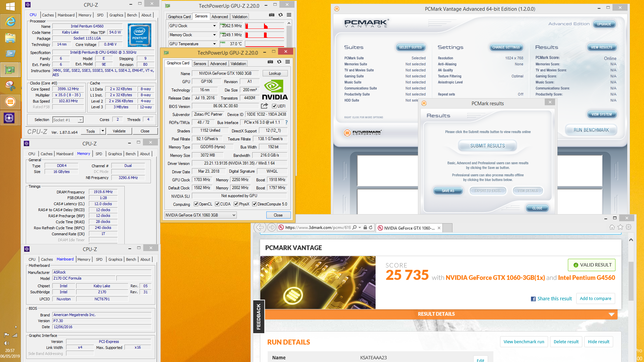Open the Socket #1 selection dropdown
This screenshot has width=644, height=362.
[68, 120]
